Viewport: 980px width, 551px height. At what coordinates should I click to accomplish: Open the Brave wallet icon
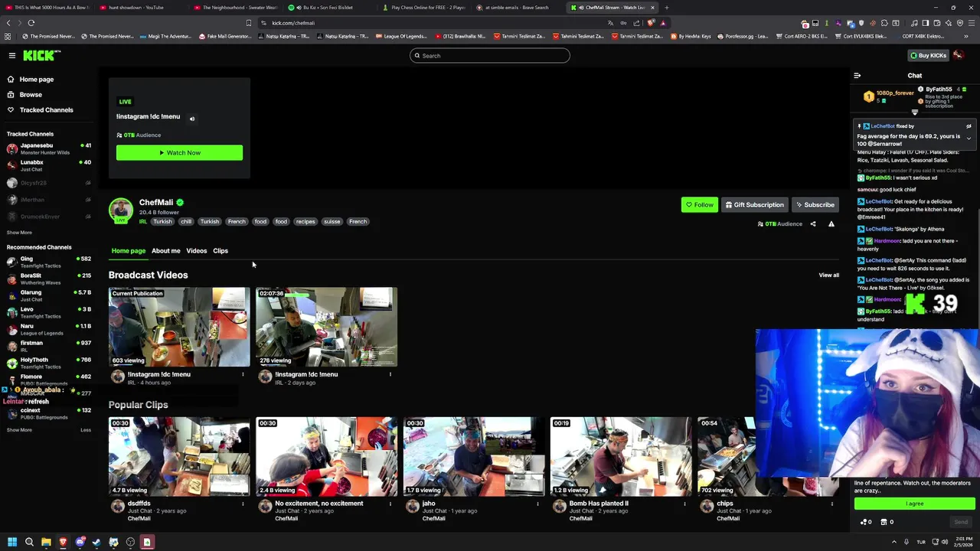coord(937,23)
